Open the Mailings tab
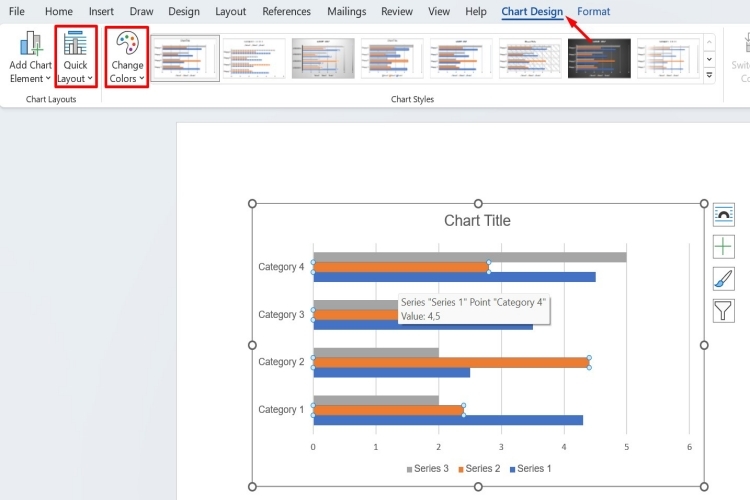The image size is (750, 500). (346, 11)
